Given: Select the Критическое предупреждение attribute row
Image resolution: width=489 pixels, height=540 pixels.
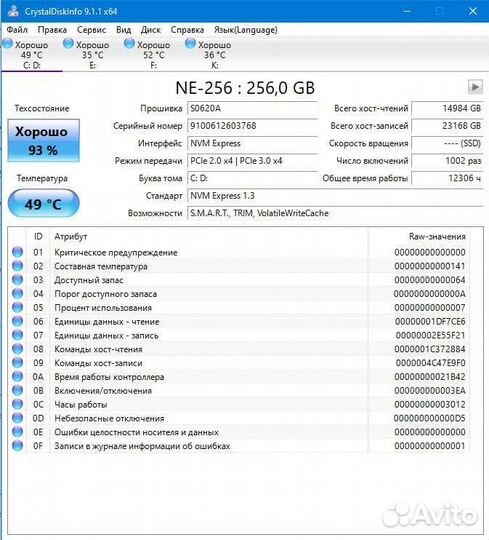Looking at the screenshot, I should click(x=238, y=252).
